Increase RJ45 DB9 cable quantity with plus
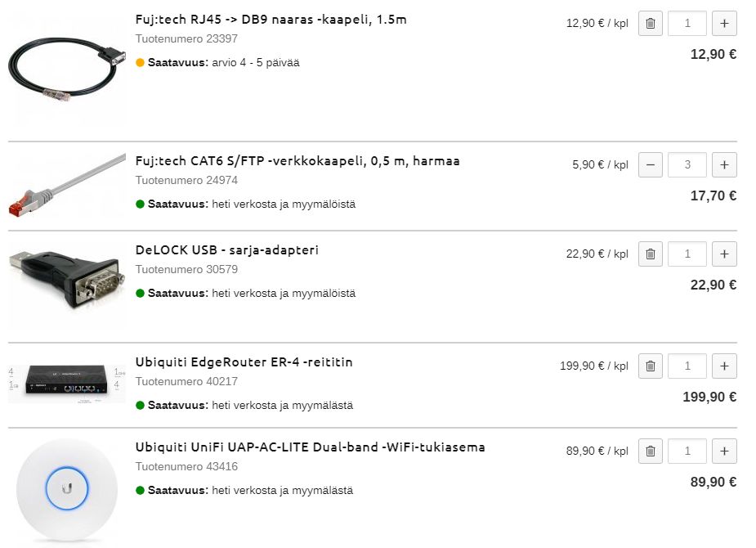Image resolution: width=756 pixels, height=548 pixels. (724, 24)
